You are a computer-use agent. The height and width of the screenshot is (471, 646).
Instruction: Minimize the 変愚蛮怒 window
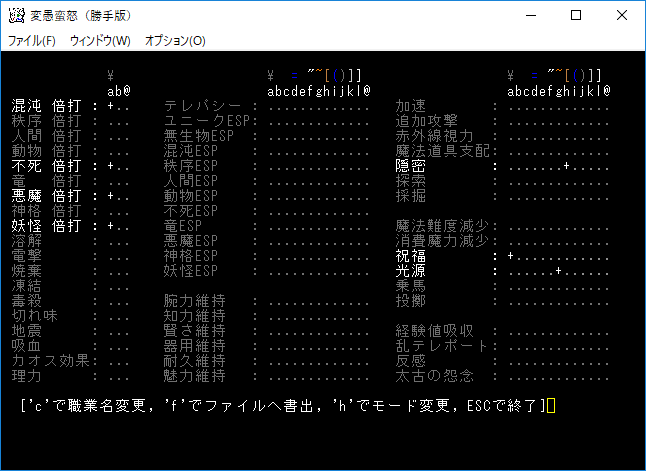[x=531, y=16]
